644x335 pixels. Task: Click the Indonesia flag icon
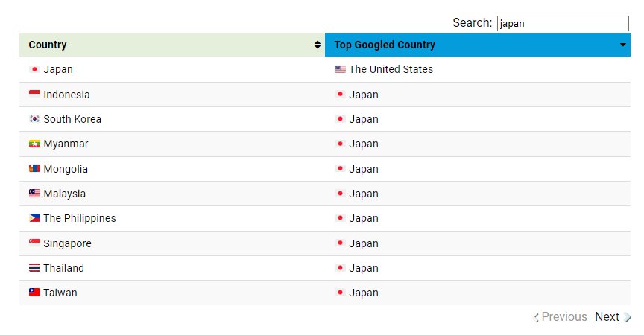point(34,95)
